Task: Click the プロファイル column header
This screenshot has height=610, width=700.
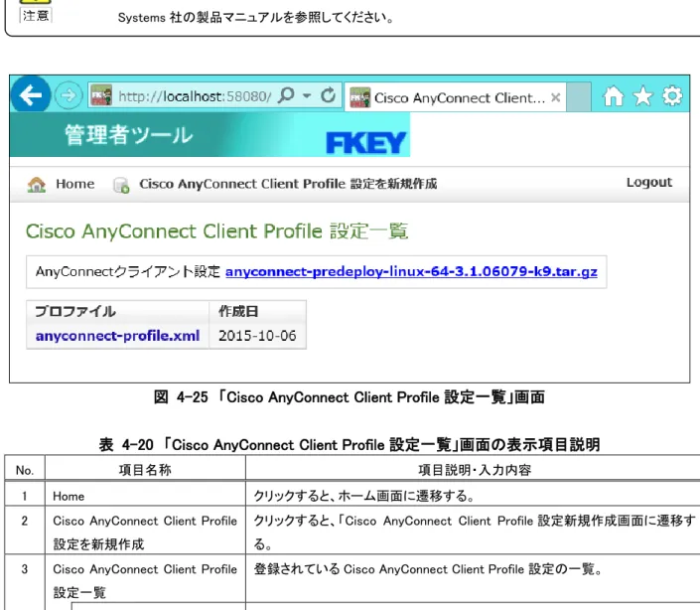Action: [x=75, y=311]
